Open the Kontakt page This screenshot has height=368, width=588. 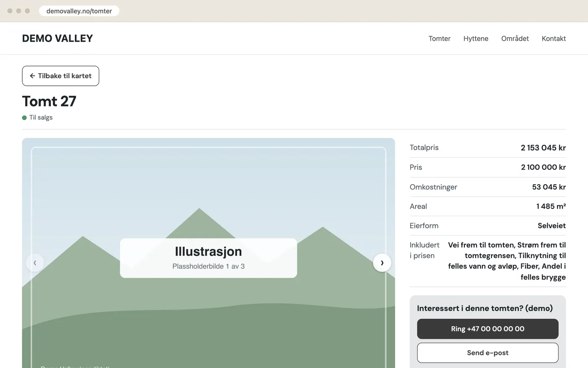[x=554, y=38]
